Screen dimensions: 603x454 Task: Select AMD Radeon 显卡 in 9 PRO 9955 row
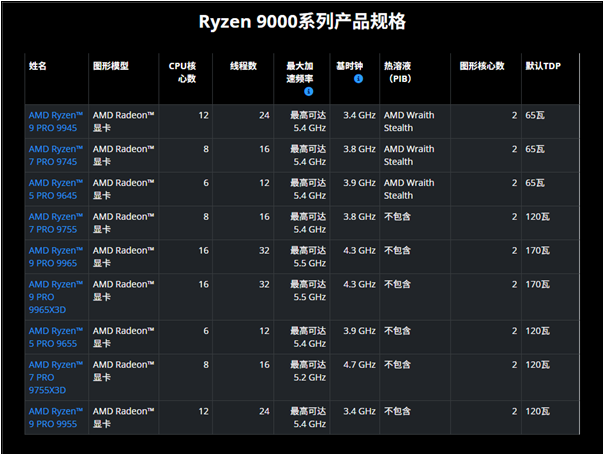click(123, 417)
